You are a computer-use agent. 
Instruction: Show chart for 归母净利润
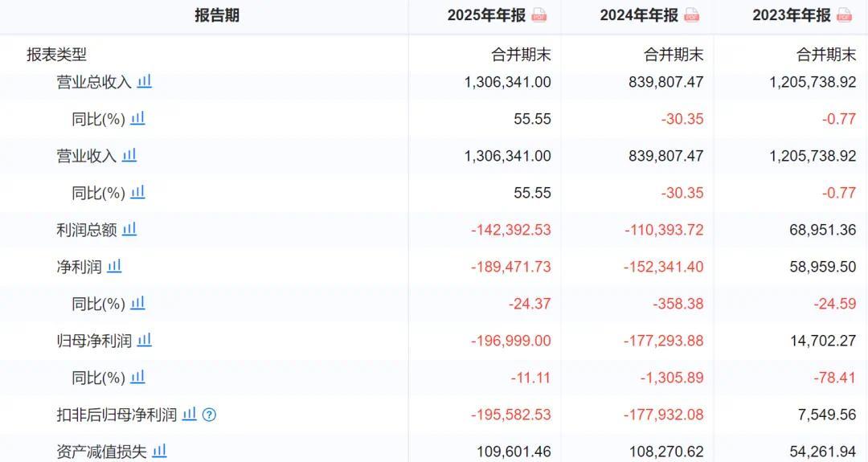[x=145, y=340]
